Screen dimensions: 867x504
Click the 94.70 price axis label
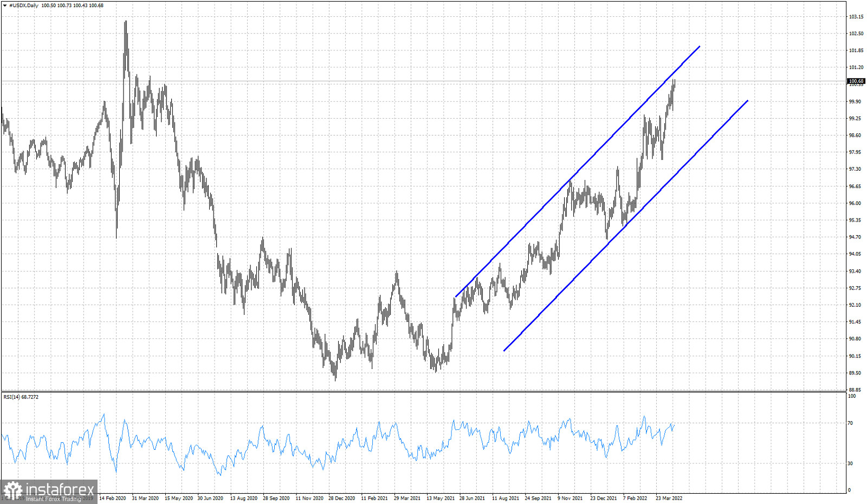(855, 237)
